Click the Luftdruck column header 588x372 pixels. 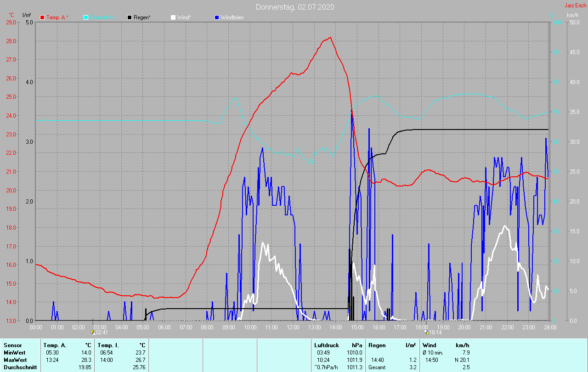[x=327, y=345]
